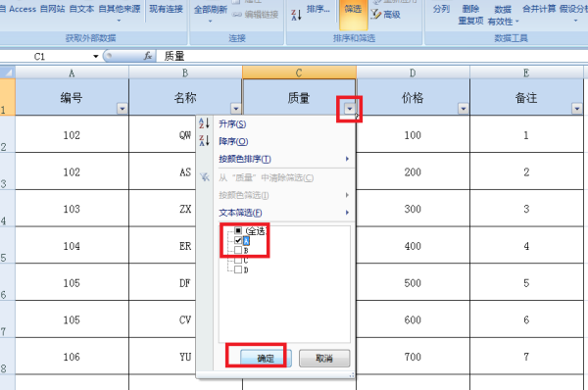The width and height of the screenshot is (588, 390).
Task: Select row 2 header
Action: coord(7,134)
